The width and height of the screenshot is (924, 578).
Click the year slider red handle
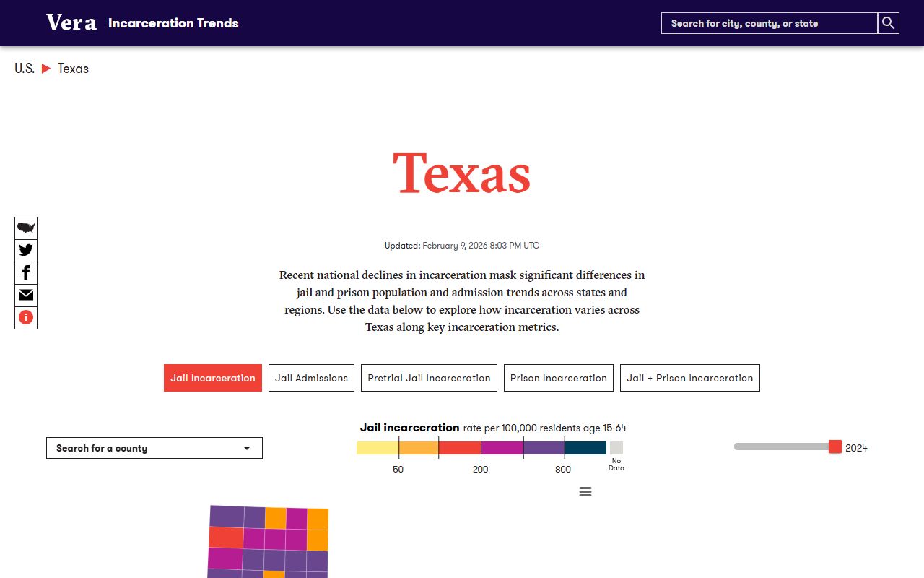pos(835,447)
